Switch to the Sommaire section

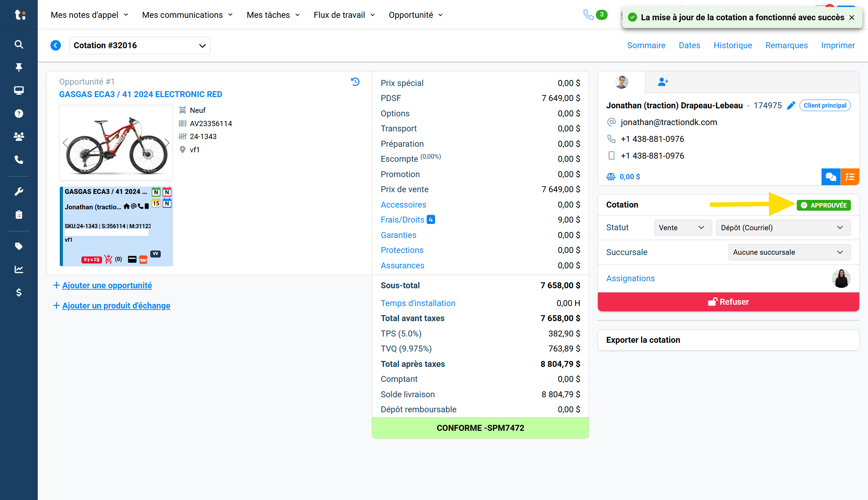tap(646, 45)
